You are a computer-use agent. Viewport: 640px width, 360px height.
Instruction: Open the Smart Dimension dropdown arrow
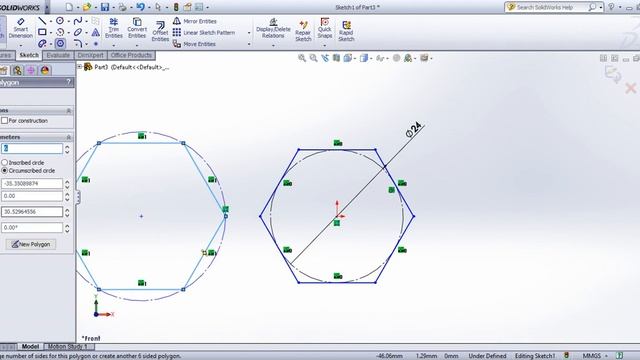(20, 45)
